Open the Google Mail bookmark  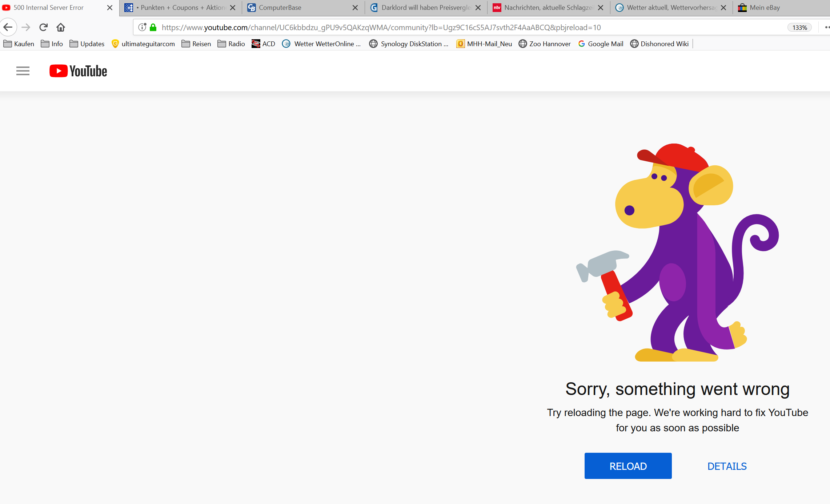click(x=601, y=44)
